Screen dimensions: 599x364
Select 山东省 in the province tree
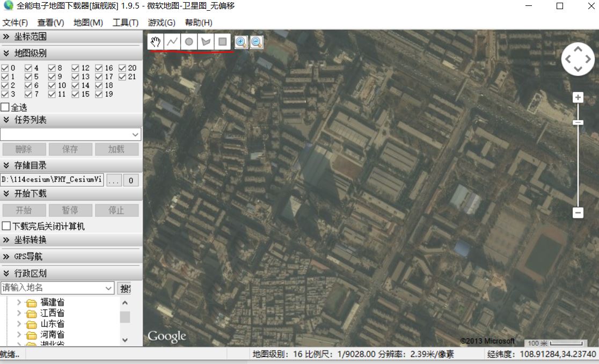[53, 324]
